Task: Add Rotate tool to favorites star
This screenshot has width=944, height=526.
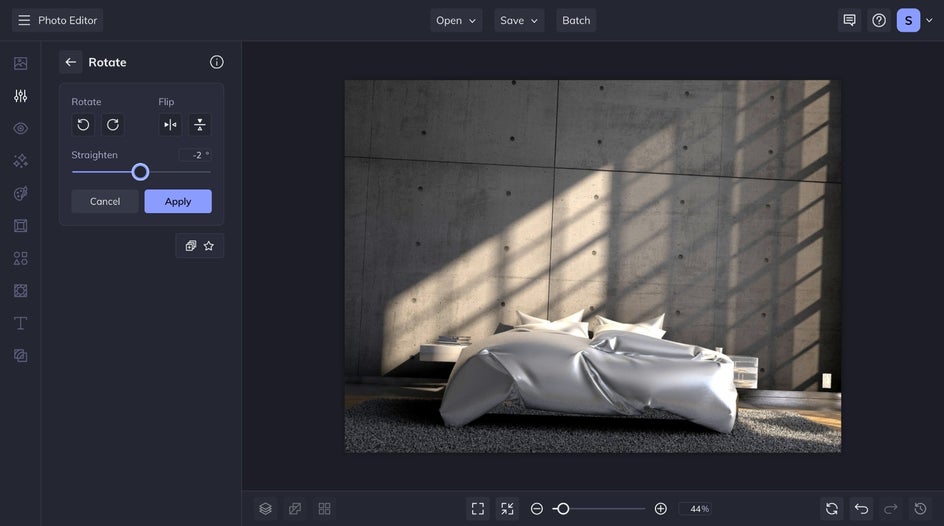Action: (209, 246)
